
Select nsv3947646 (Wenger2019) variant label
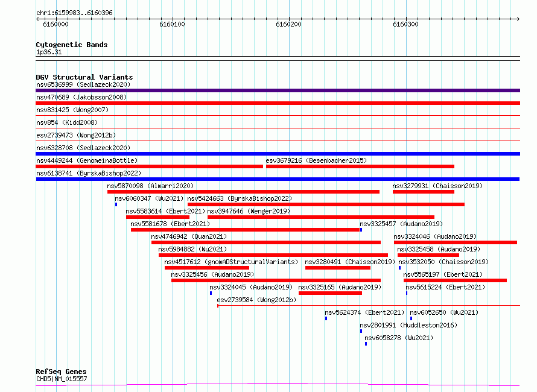[249, 211]
